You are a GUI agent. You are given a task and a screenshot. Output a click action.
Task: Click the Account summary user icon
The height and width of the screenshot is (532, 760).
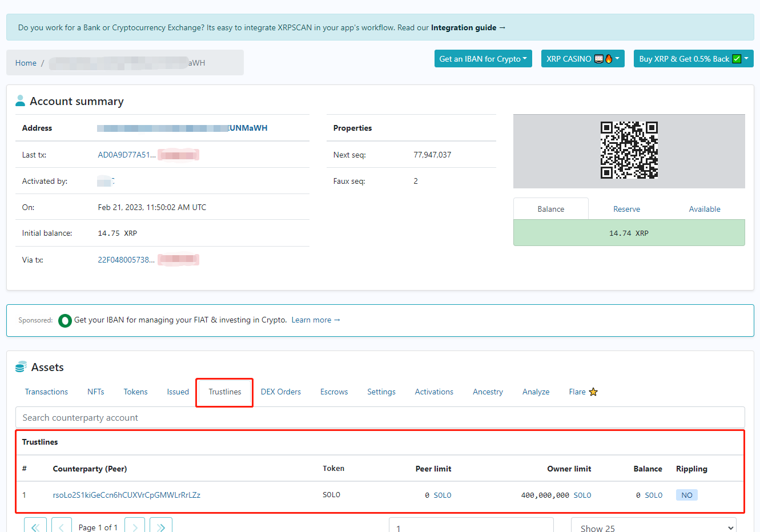point(21,101)
